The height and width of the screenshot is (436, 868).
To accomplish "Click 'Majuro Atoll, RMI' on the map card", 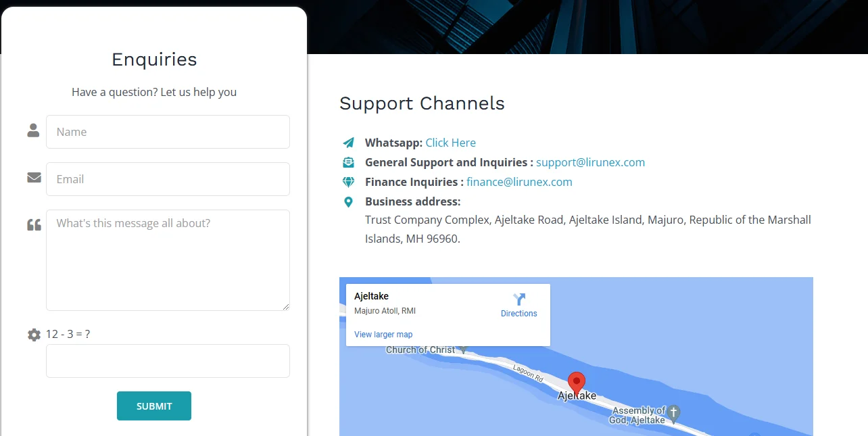I will [385, 311].
